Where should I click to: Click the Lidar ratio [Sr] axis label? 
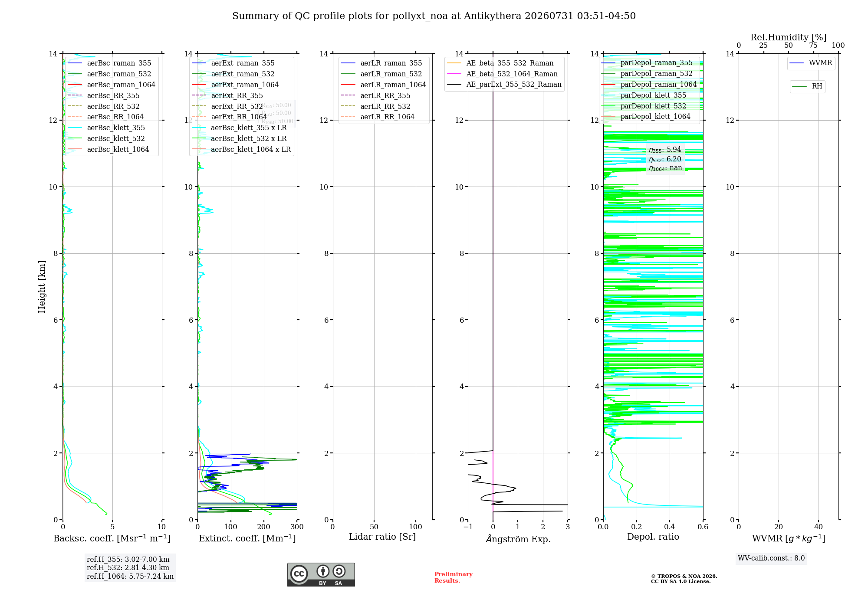tap(382, 537)
